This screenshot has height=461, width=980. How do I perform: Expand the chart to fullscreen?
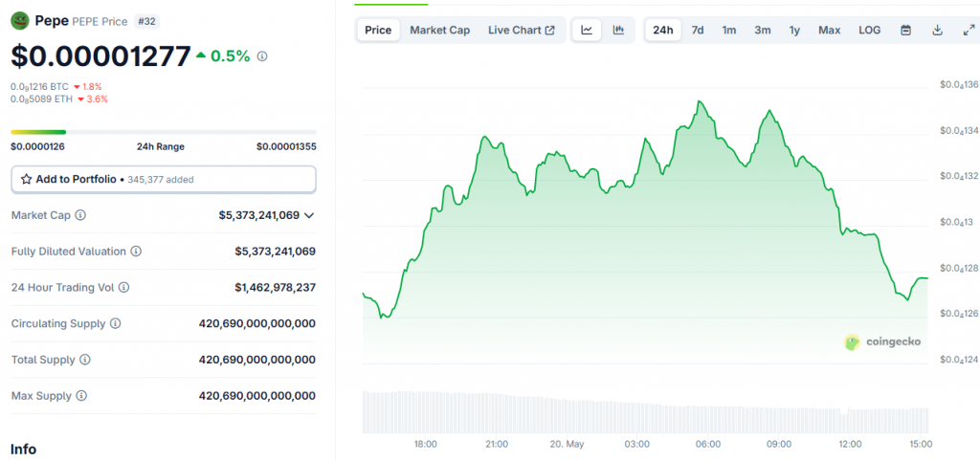(x=969, y=30)
